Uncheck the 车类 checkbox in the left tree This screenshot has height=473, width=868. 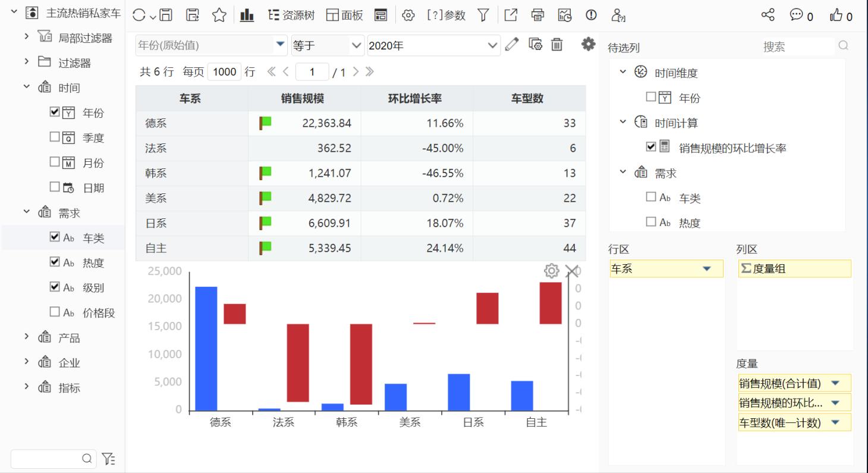[x=55, y=237]
